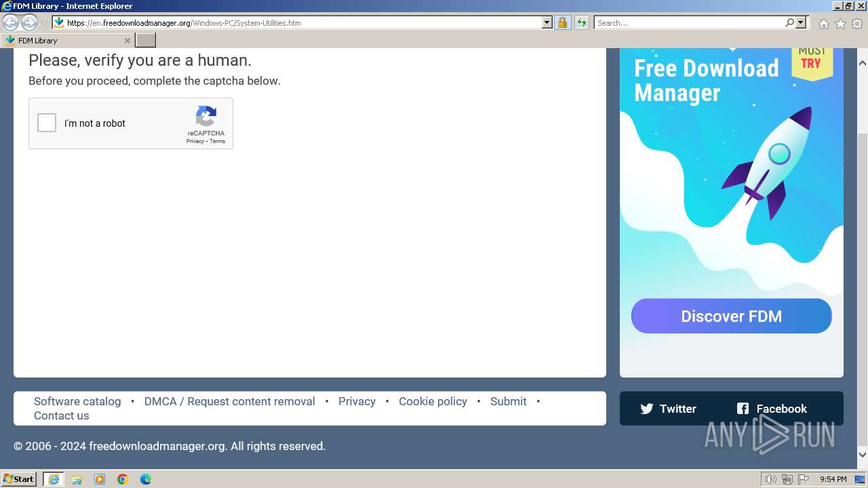Go back with the browser Back arrow
This screenshot has width=868, height=488.
[11, 22]
